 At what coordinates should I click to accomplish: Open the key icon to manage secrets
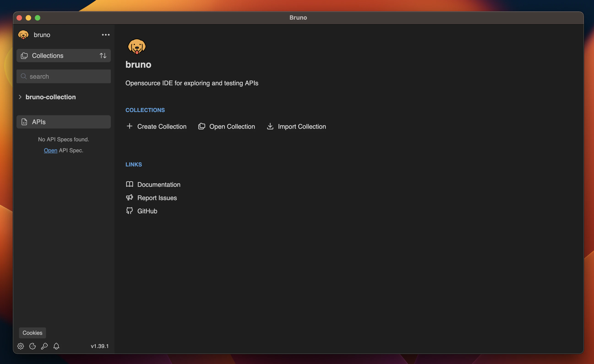[44, 346]
